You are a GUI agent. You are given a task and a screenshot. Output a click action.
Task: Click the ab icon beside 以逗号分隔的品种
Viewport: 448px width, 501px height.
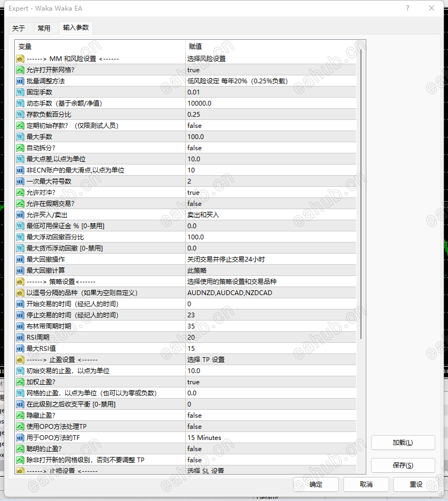(20, 292)
